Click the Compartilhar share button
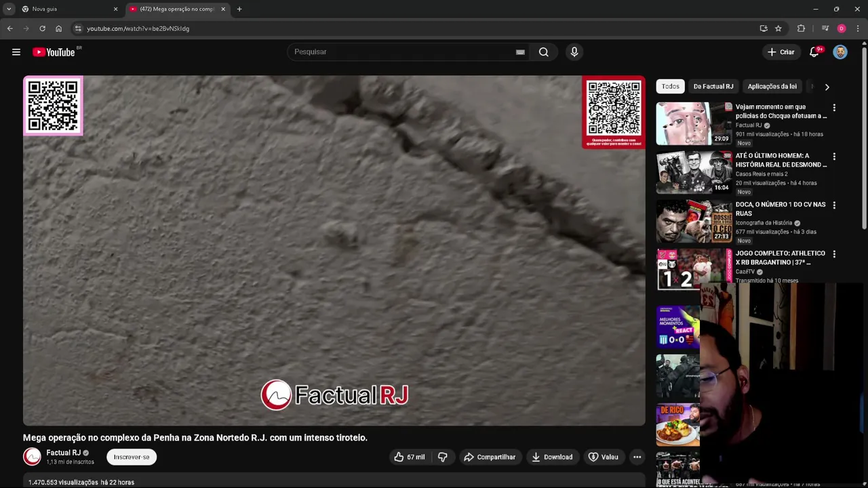Screen dimensions: 868x488 (490, 457)
